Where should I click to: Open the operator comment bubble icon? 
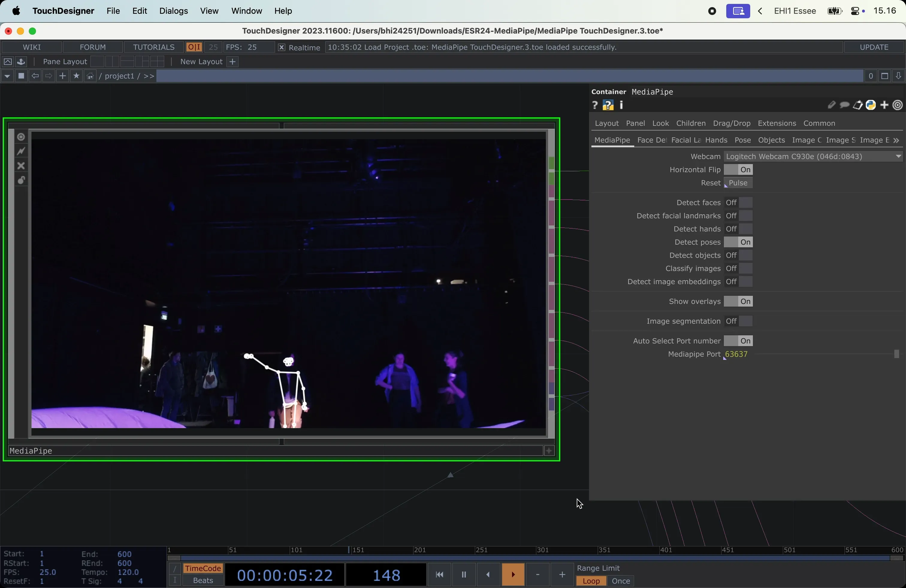click(844, 105)
